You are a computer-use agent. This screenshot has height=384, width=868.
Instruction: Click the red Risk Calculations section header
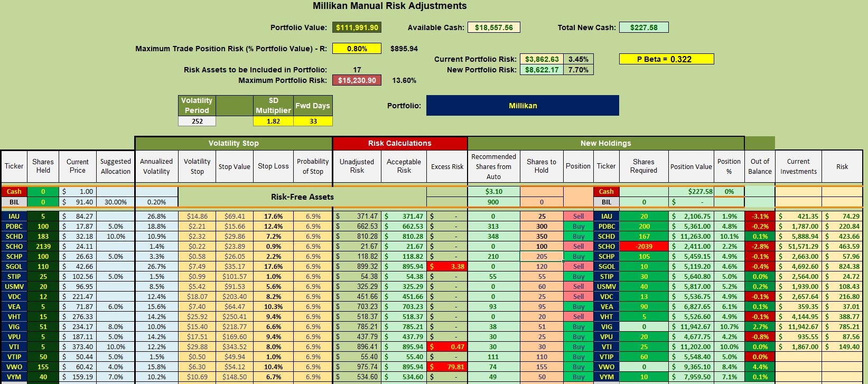pos(400,143)
